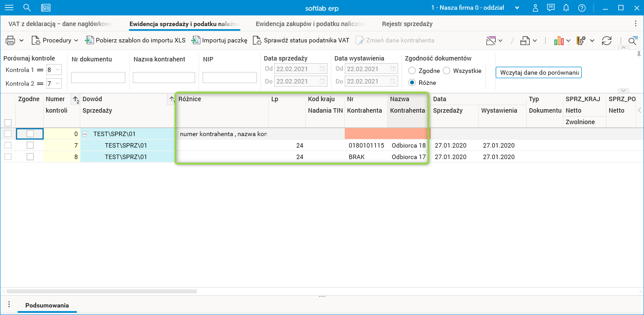Image resolution: width=644 pixels, height=315 pixels.
Task: Tick Zgodne checkbox in row 0
Action: 30,134
